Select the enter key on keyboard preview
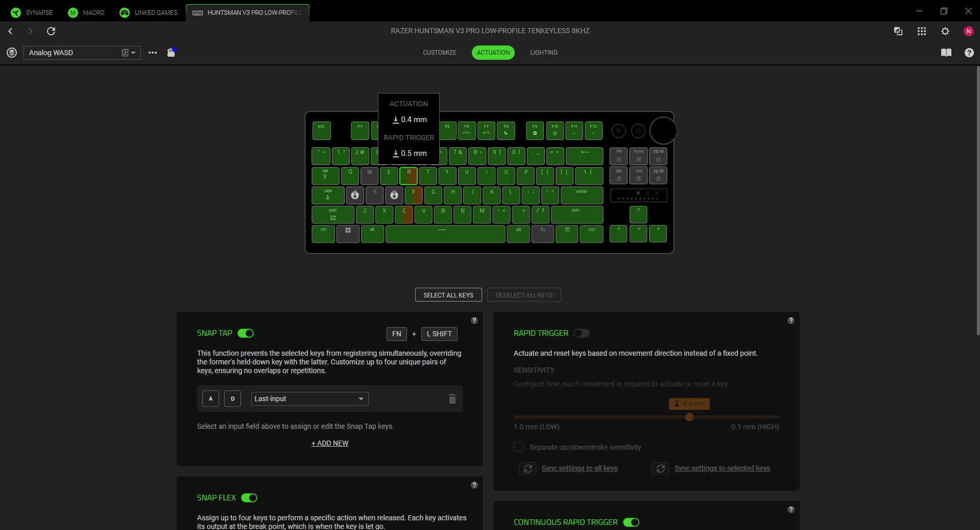Screen dimensions: 980x530 pos(582,195)
